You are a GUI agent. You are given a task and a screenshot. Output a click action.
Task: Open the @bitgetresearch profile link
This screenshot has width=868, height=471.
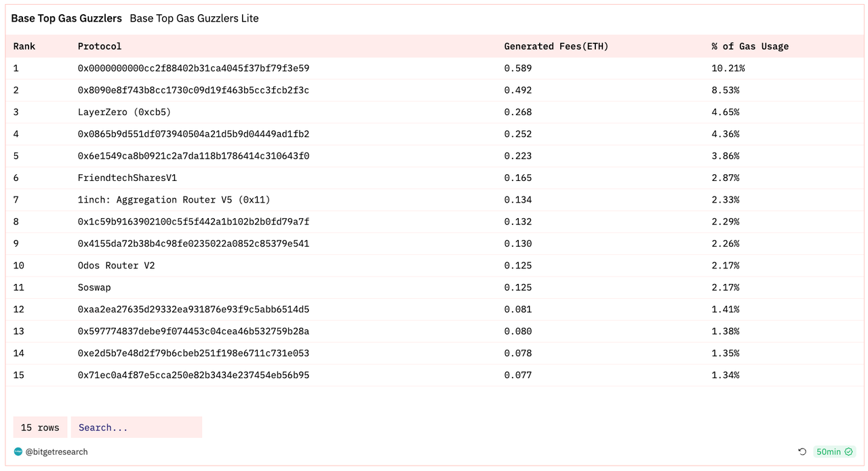tap(56, 451)
